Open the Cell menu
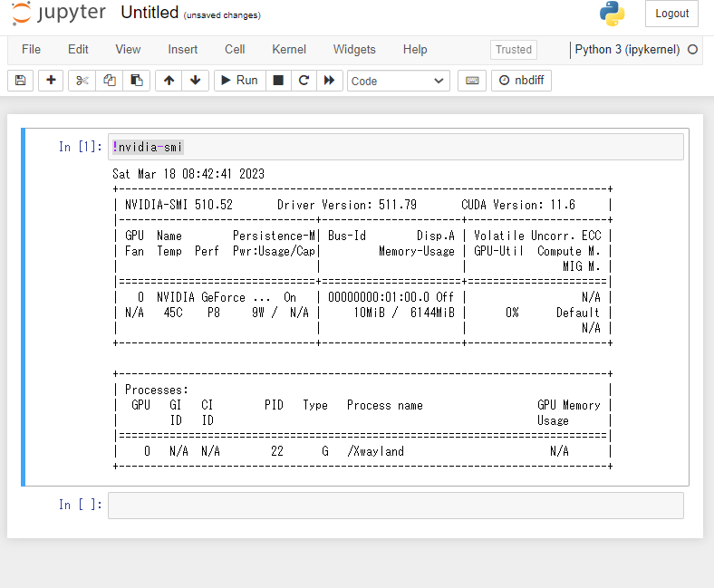Image resolution: width=714 pixels, height=588 pixels. click(x=235, y=49)
